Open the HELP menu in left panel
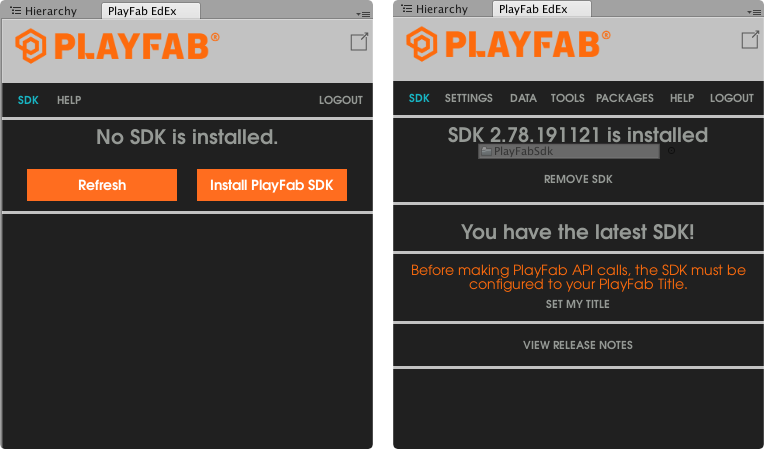Image resolution: width=764 pixels, height=449 pixels. 69,100
